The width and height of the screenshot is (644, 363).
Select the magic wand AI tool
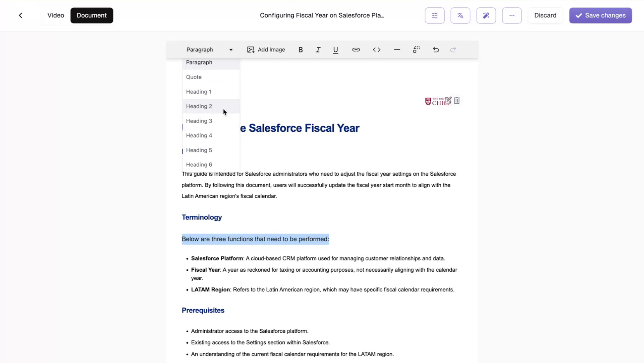[486, 15]
